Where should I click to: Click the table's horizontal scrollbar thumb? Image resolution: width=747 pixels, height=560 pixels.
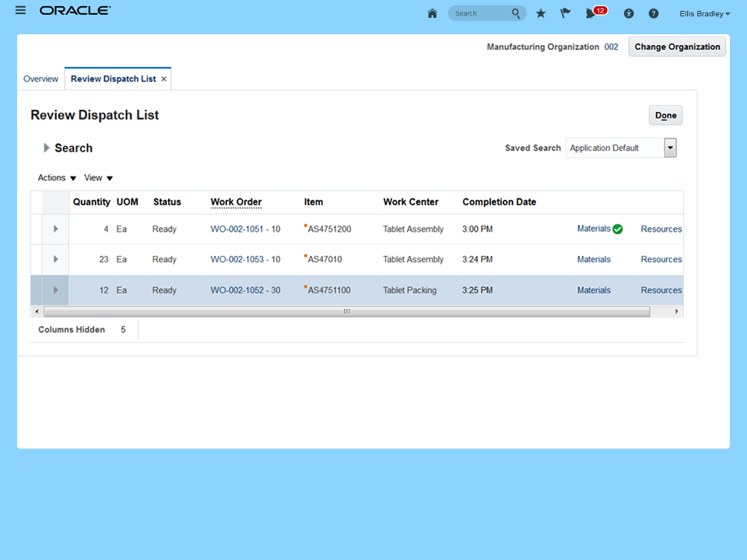[347, 312]
